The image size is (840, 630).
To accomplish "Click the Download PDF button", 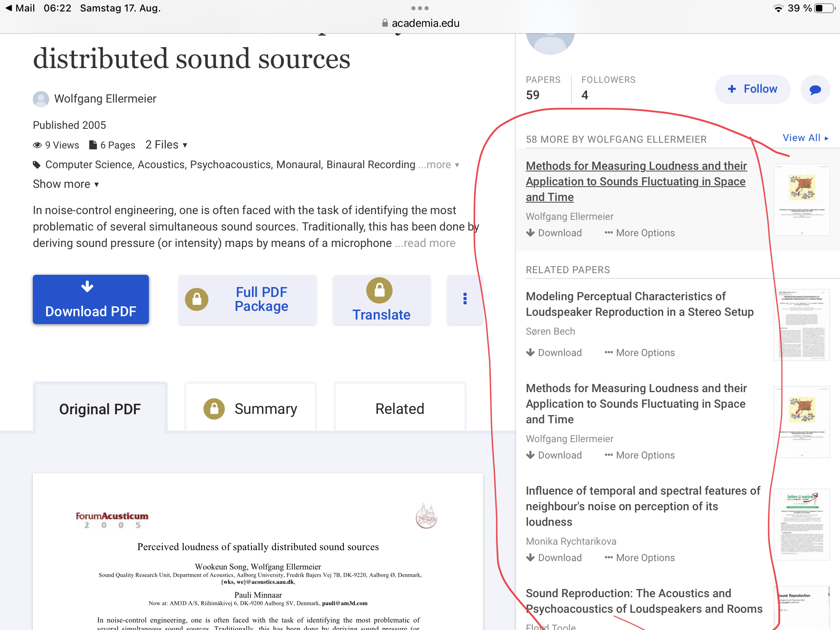I will pos(91,299).
